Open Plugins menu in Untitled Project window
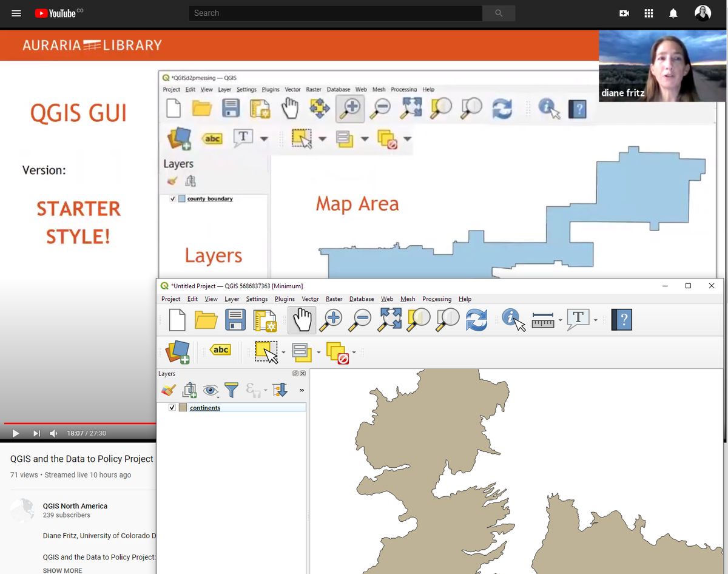The image size is (728, 574). click(285, 299)
